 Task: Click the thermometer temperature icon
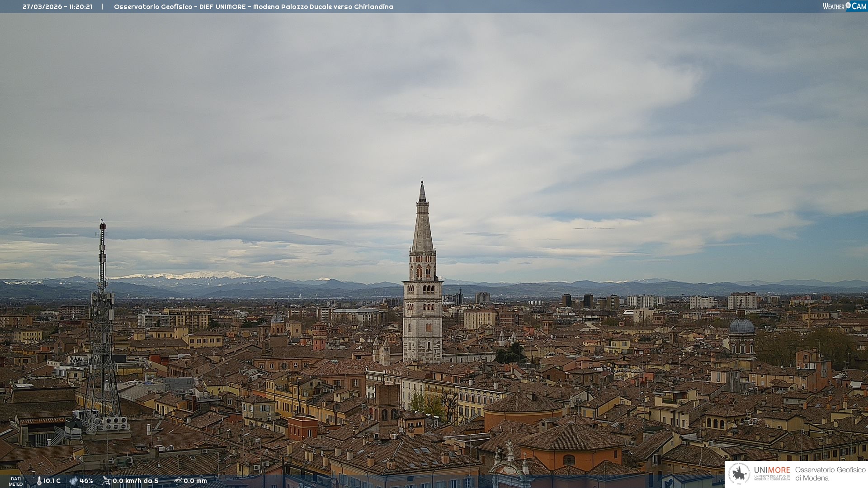(x=39, y=481)
